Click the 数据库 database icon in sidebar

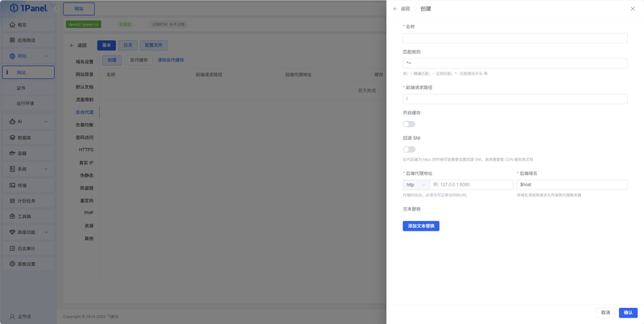pyautogui.click(x=12, y=137)
